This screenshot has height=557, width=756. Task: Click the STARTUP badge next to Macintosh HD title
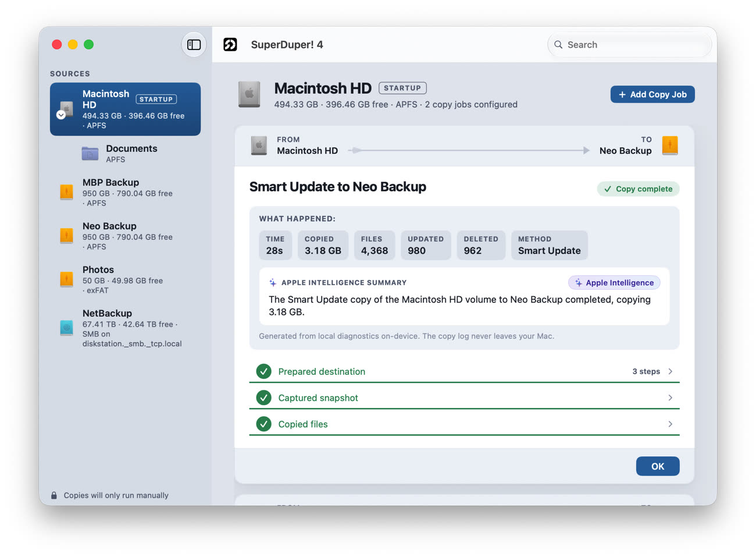402,88
